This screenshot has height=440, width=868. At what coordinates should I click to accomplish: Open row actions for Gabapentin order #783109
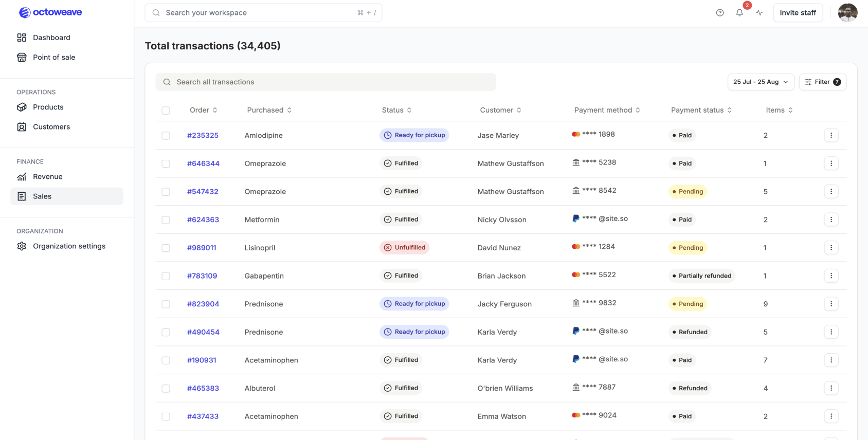tap(831, 276)
